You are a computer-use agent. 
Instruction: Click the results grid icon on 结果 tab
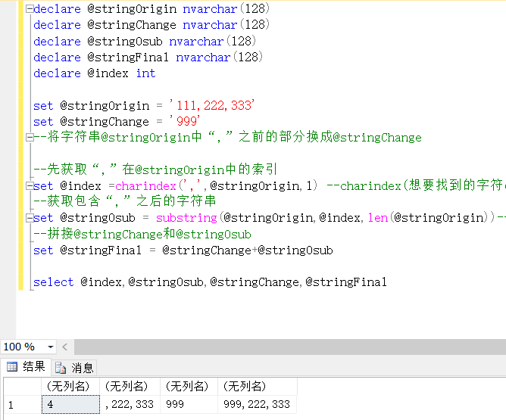[12, 367]
